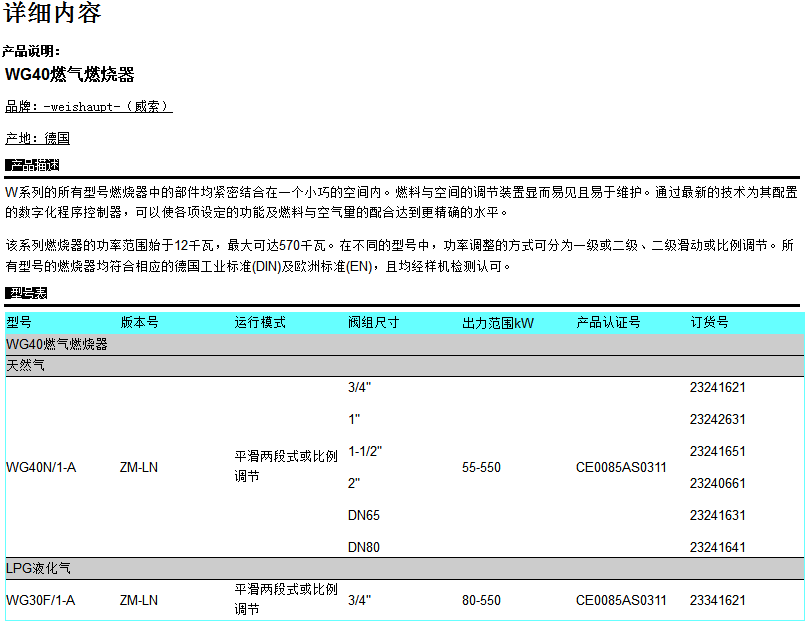Click the paragraph starting W系列的所有型号燃烧器

click(x=401, y=202)
